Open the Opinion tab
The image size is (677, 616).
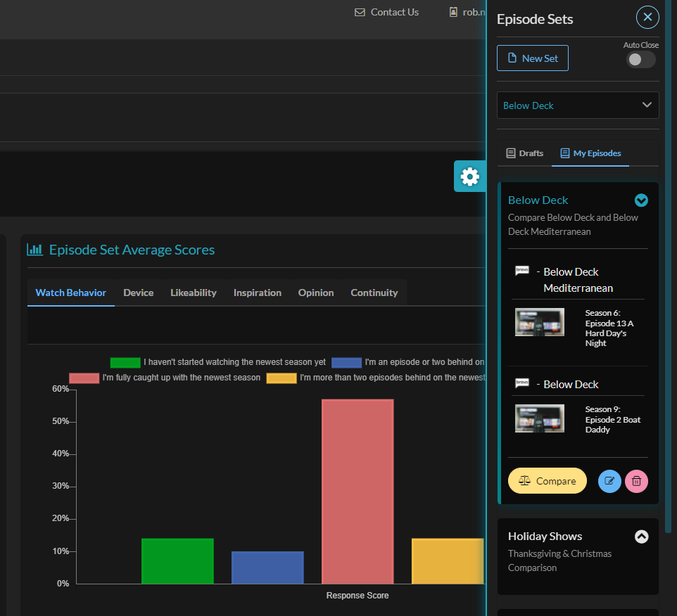tap(316, 293)
